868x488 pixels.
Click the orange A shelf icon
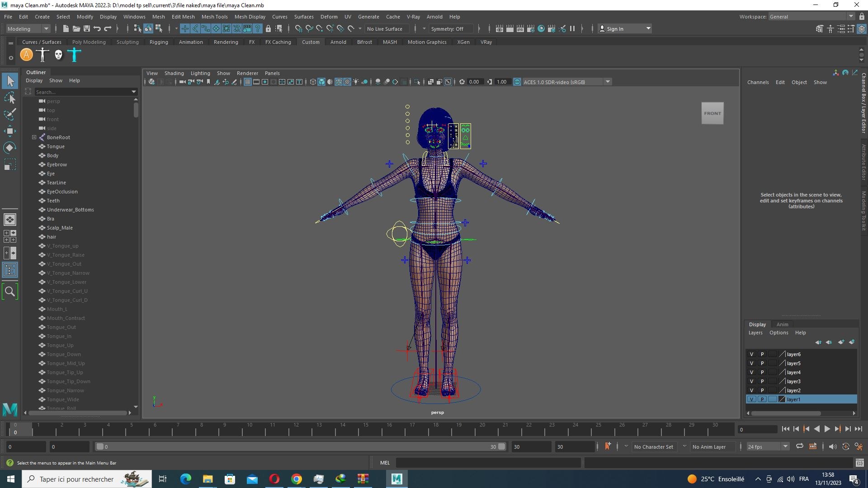click(27, 55)
